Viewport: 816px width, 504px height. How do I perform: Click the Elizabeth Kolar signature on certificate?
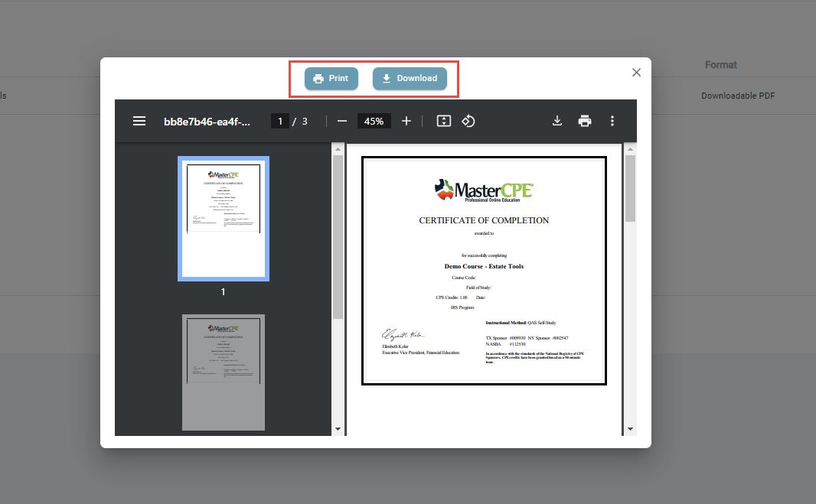point(403,334)
